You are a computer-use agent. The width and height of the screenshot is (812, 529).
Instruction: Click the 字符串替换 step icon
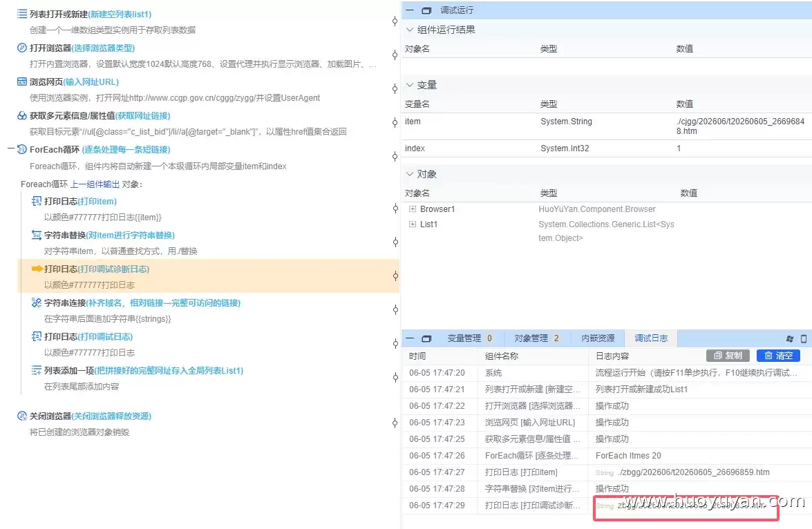(x=36, y=235)
